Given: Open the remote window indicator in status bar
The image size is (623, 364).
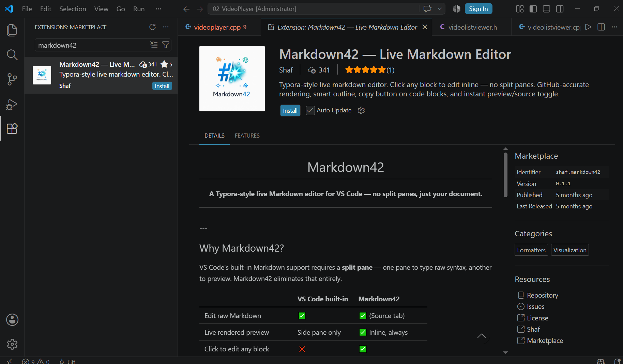Looking at the screenshot, I should point(9,361).
